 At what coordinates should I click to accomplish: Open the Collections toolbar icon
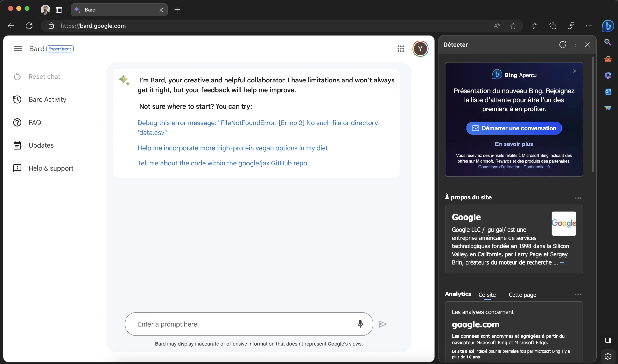tap(553, 26)
